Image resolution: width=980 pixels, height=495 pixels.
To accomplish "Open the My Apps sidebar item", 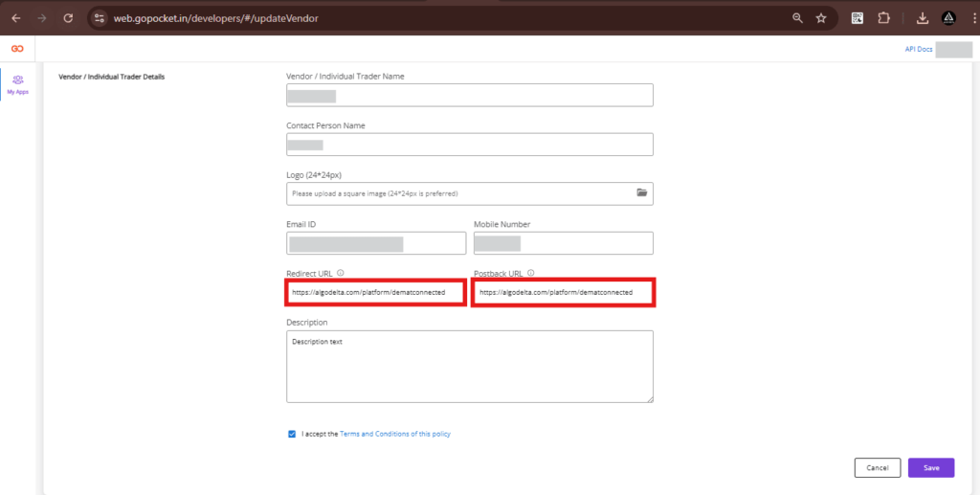I will (17, 84).
